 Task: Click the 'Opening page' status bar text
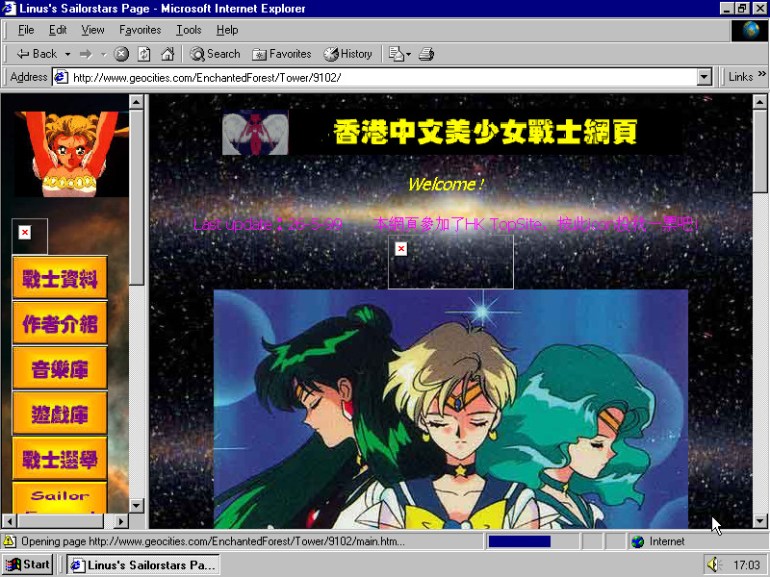coord(213,542)
